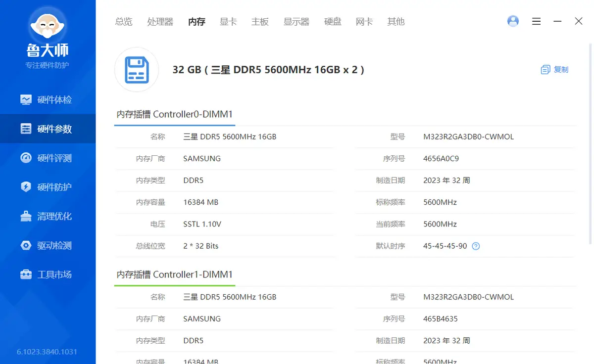
Task: Open 硬件体检 in the sidebar
Action: coord(48,99)
